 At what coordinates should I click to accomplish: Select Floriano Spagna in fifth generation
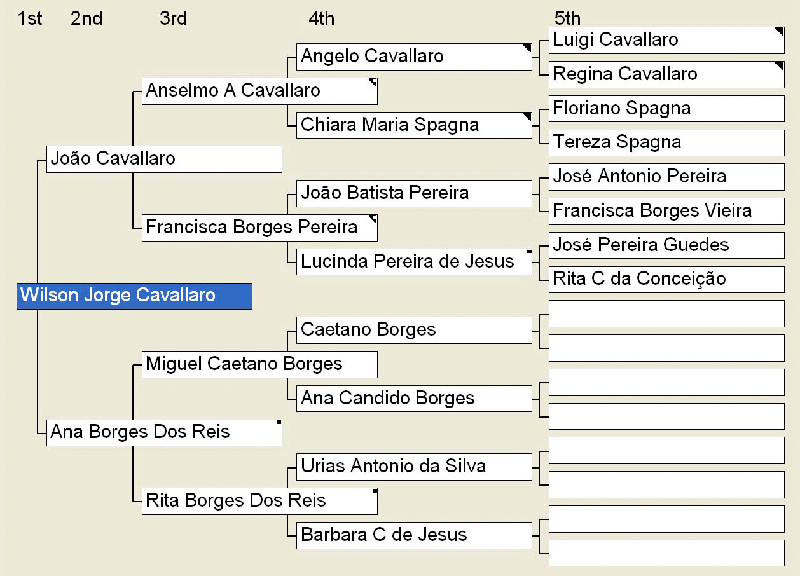tap(666, 108)
